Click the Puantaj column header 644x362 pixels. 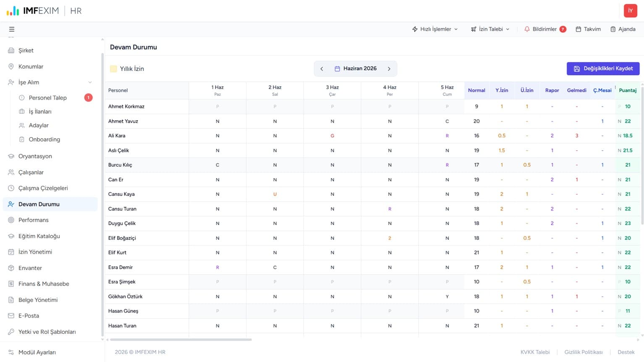coord(628,90)
